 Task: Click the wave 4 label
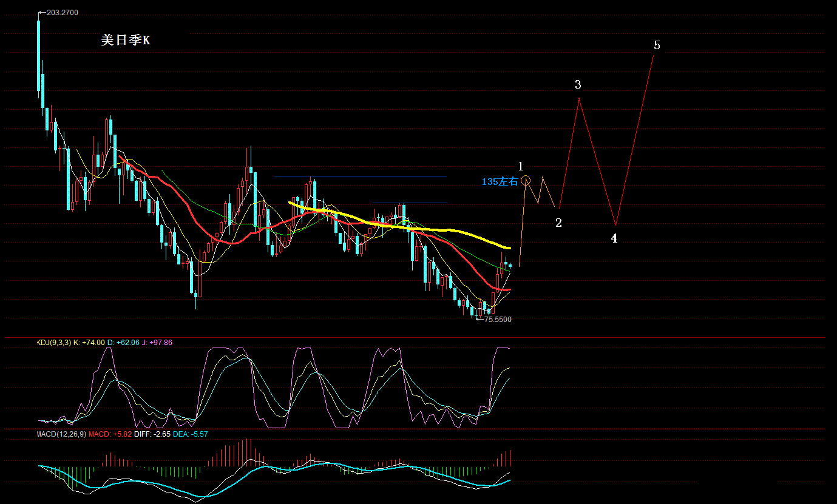[614, 238]
